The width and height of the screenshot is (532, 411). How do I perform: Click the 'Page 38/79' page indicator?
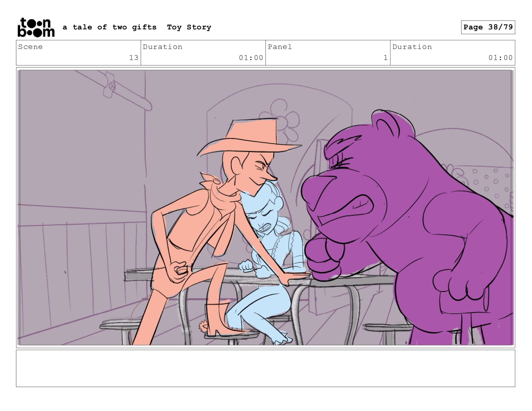(x=488, y=27)
